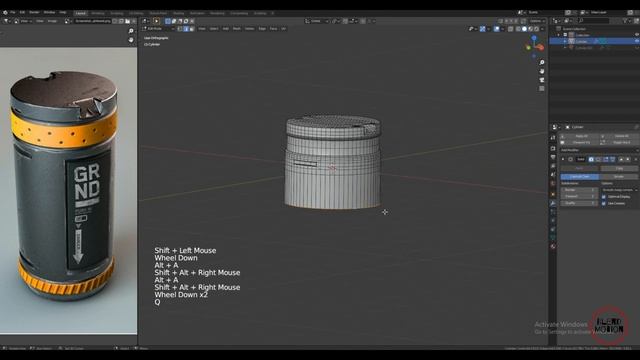Adjust Quality value field
The height and width of the screenshot is (360, 640).
point(578,203)
